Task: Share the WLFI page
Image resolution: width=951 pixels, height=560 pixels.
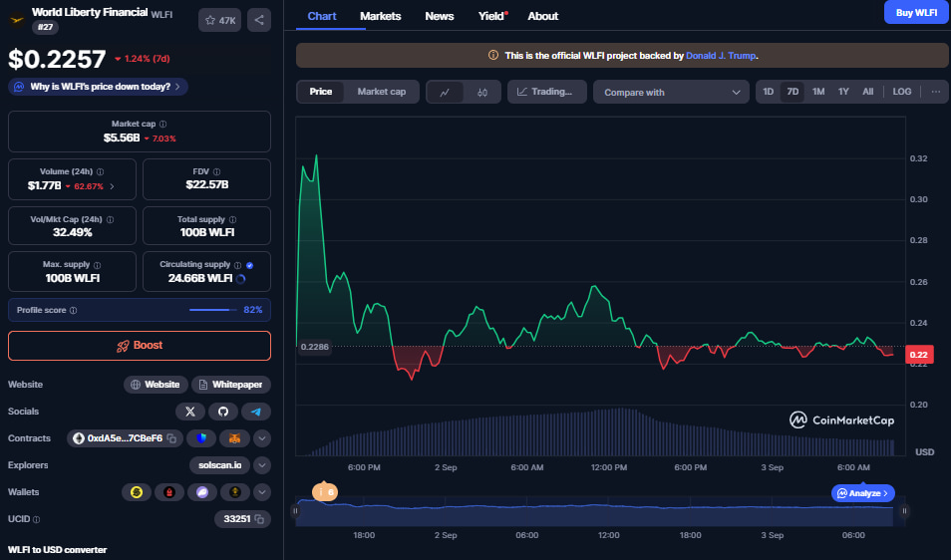Action: 259,20
